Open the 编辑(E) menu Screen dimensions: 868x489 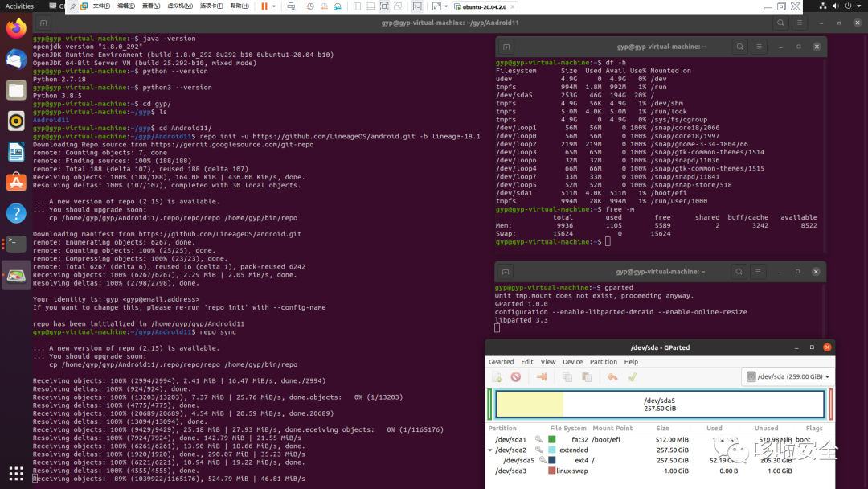point(126,6)
